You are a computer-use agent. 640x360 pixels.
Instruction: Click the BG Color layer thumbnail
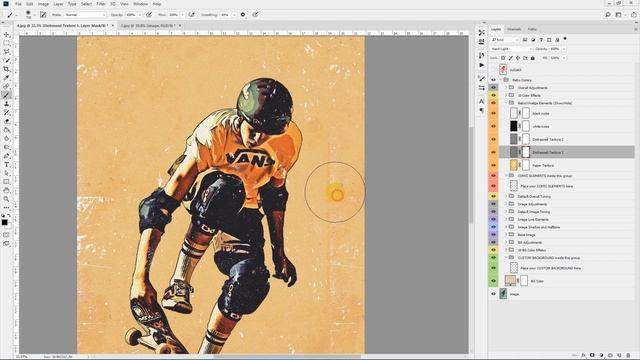pos(510,280)
